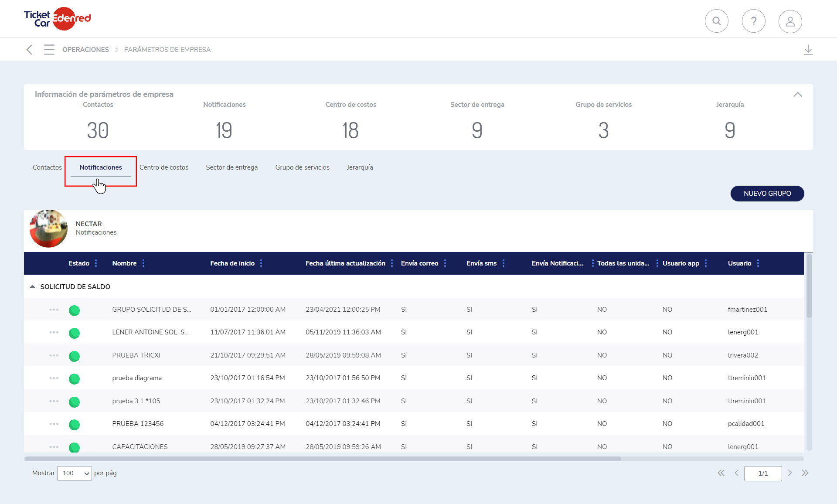Open the user profile icon
Viewport: 837px width, 504px height.
(790, 21)
